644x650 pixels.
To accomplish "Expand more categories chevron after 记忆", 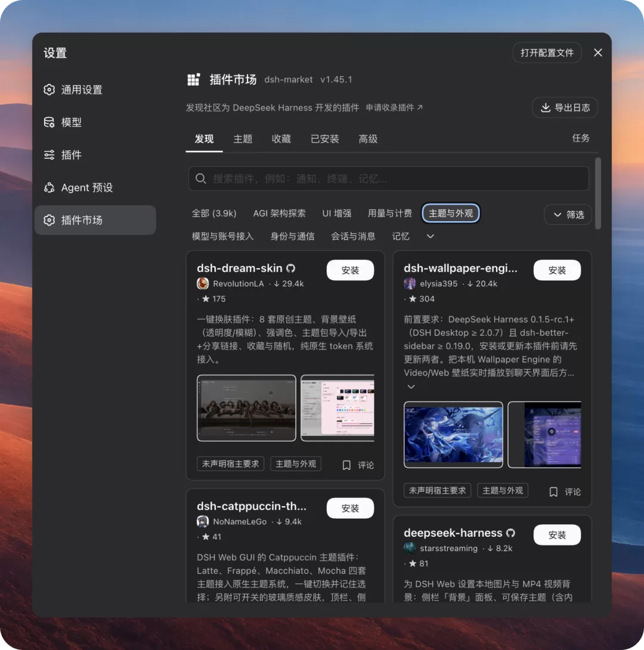I will tap(430, 236).
